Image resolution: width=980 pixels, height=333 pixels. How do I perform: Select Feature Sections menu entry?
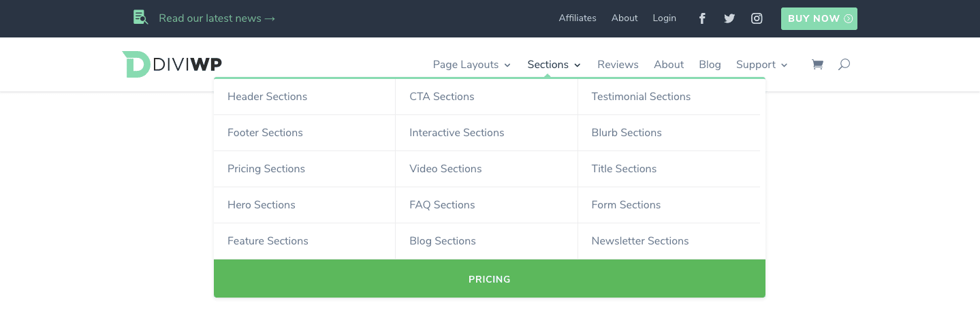point(304,241)
